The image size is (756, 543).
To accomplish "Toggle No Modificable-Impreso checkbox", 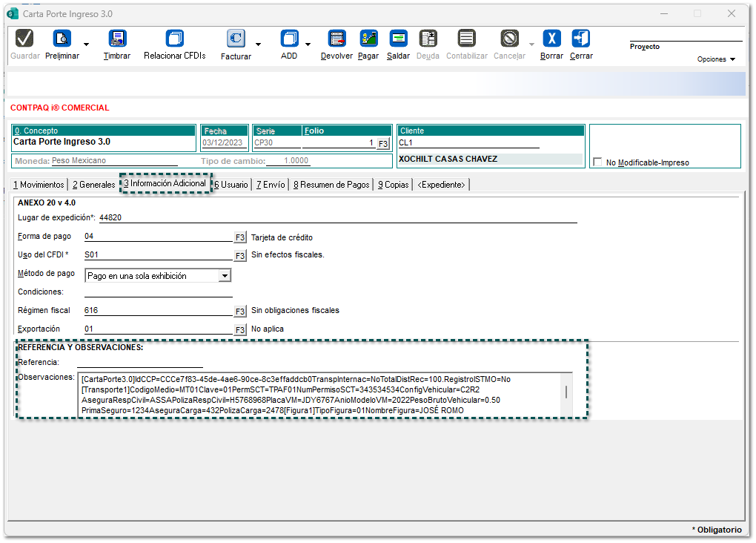I will (x=597, y=162).
